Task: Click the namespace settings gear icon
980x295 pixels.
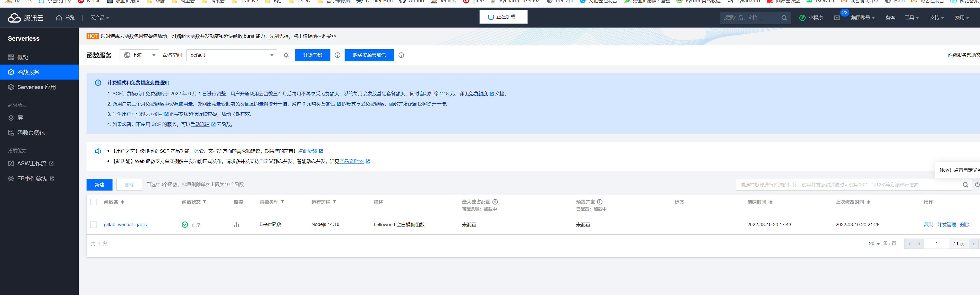Action: [286, 55]
